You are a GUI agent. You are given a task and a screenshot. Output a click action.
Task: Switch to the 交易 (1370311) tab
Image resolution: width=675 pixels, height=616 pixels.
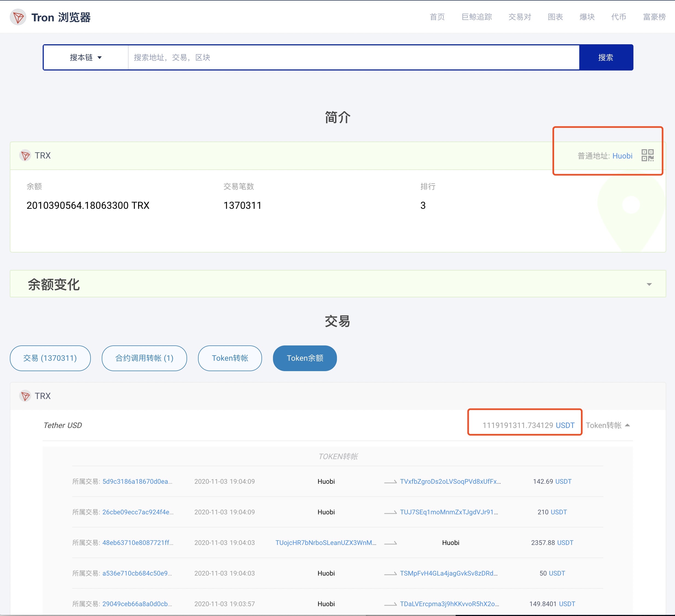coord(50,358)
